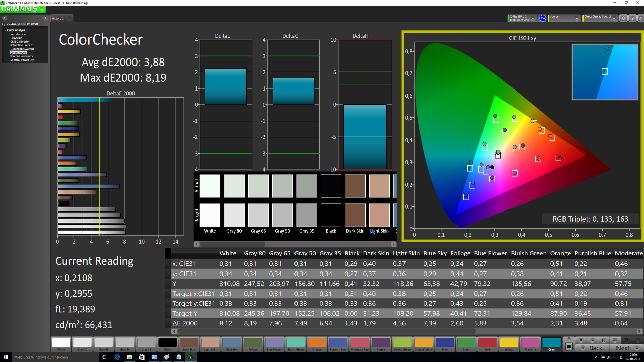
Task: Open the Direct Display Control dropdown
Action: click(x=614, y=18)
